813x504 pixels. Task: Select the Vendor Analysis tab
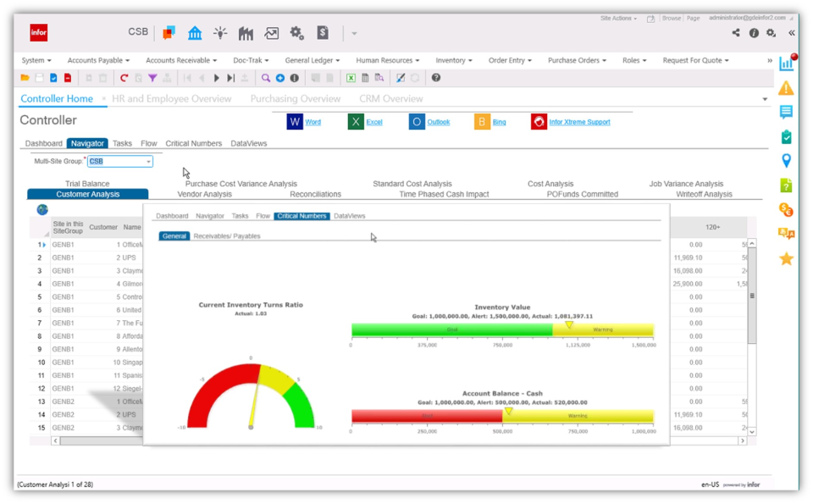click(204, 194)
